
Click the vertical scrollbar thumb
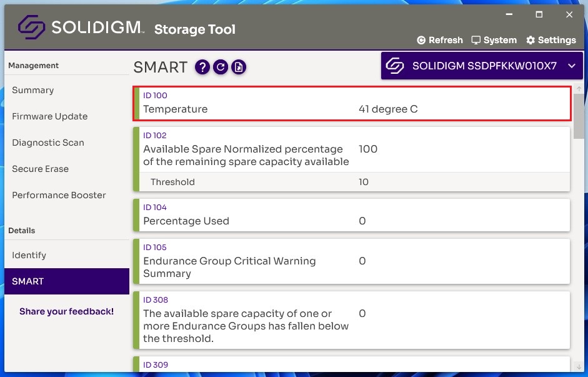[x=579, y=116]
